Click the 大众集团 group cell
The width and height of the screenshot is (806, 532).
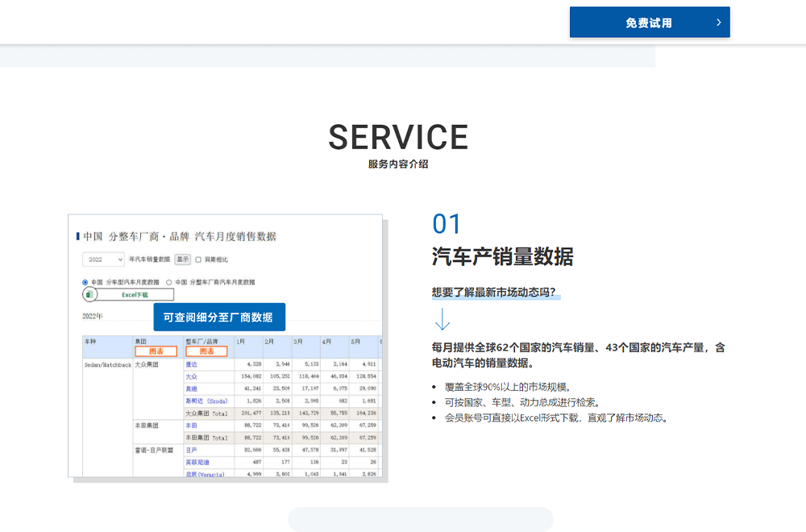pyautogui.click(x=147, y=364)
